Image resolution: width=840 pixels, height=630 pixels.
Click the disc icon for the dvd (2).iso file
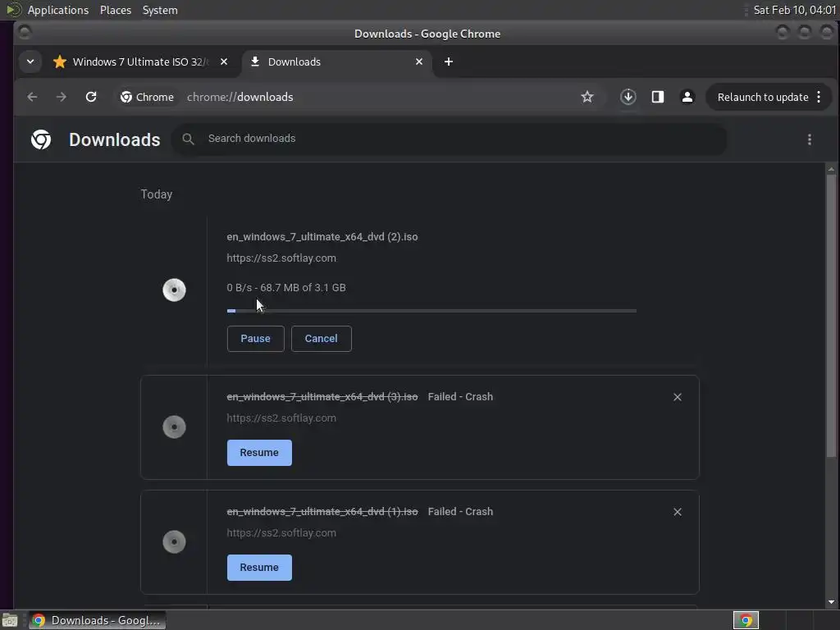[174, 290]
